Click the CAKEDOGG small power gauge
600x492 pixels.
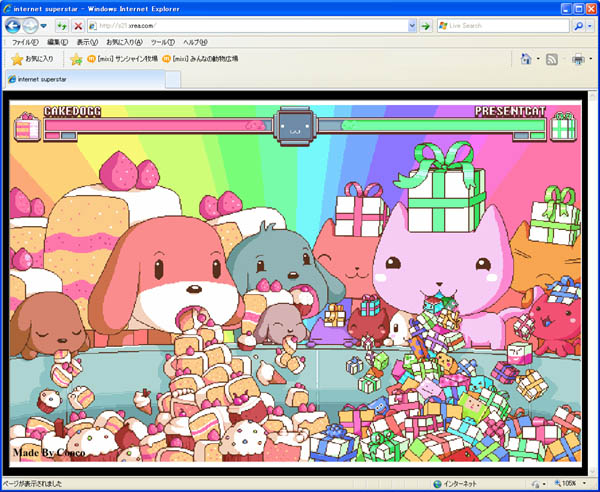click(x=60, y=135)
